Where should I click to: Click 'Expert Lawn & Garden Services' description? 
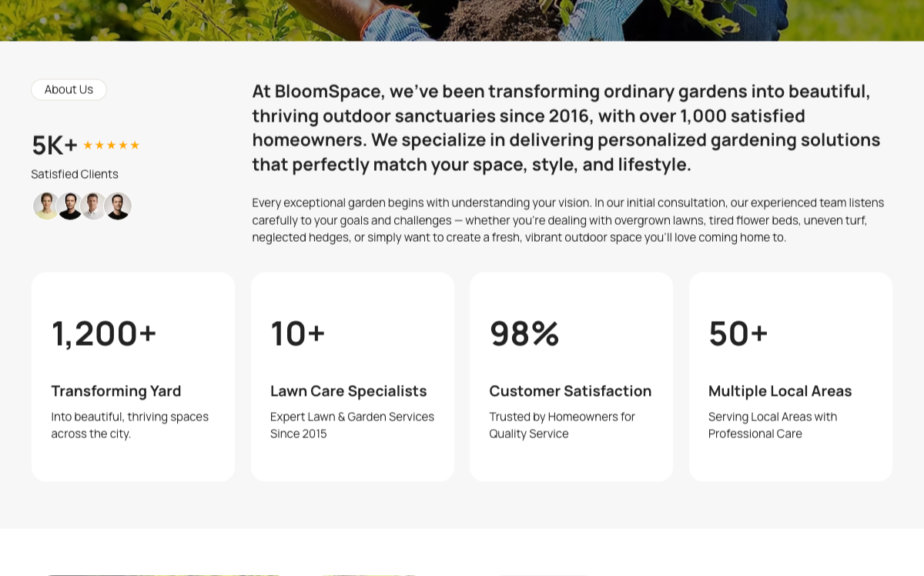coord(352,425)
